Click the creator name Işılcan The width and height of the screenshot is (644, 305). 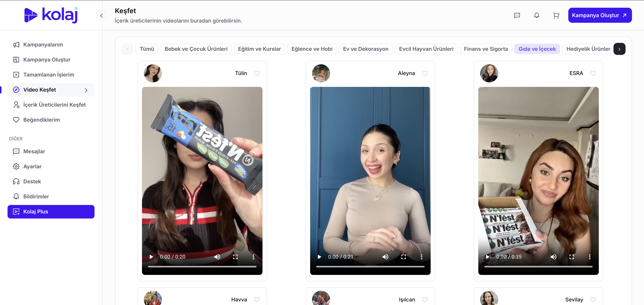coord(407,300)
